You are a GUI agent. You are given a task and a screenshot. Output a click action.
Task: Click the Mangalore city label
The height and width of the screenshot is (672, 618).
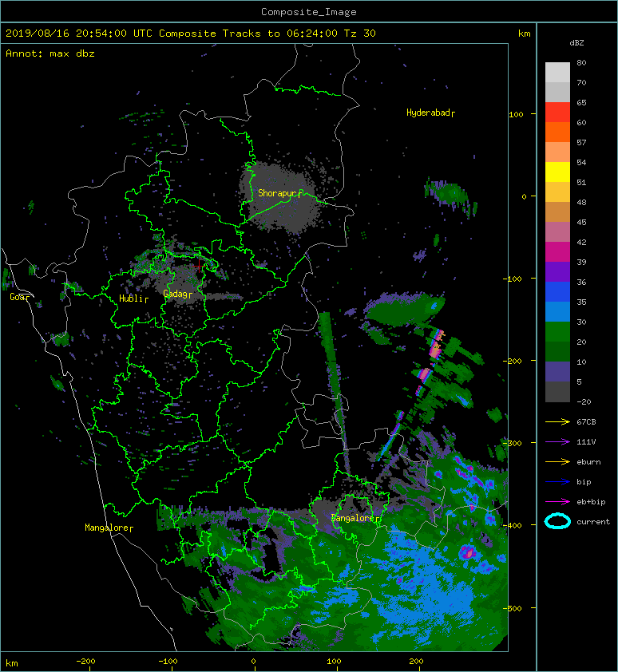(109, 528)
